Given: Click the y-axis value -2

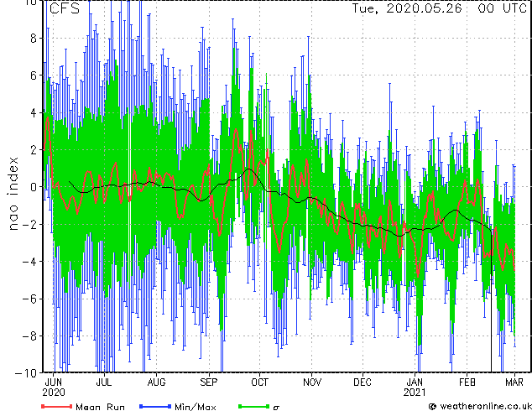Looking at the screenshot, I should pos(29,224).
